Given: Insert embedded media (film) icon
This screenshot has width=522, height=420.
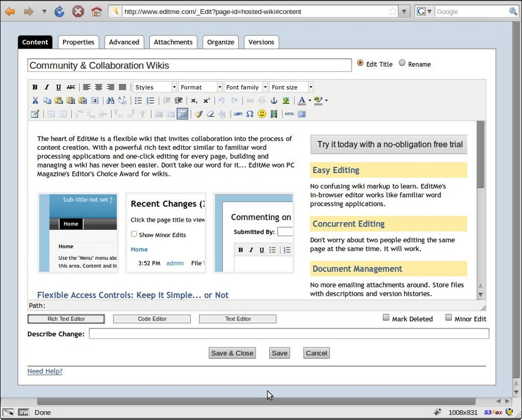Looking at the screenshot, I should 274,114.
